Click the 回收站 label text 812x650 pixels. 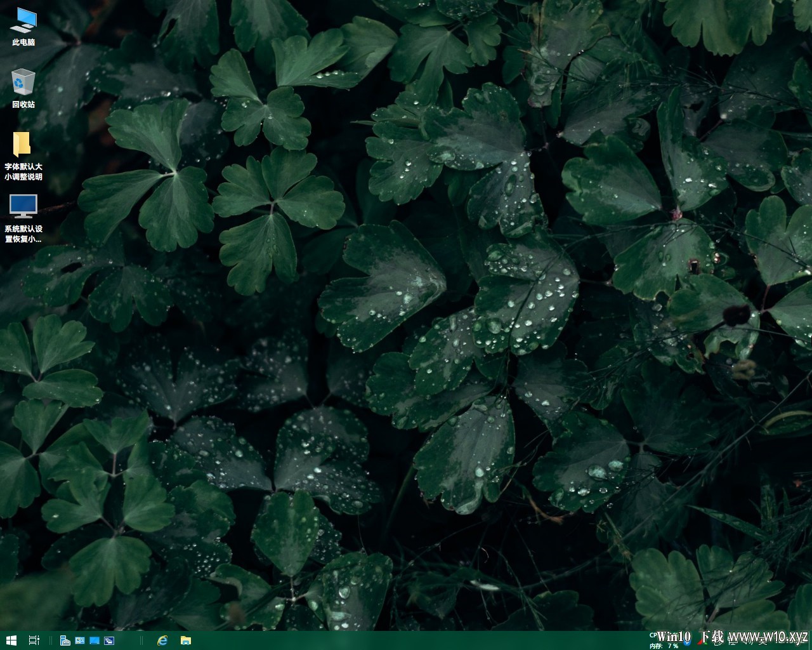(x=23, y=105)
